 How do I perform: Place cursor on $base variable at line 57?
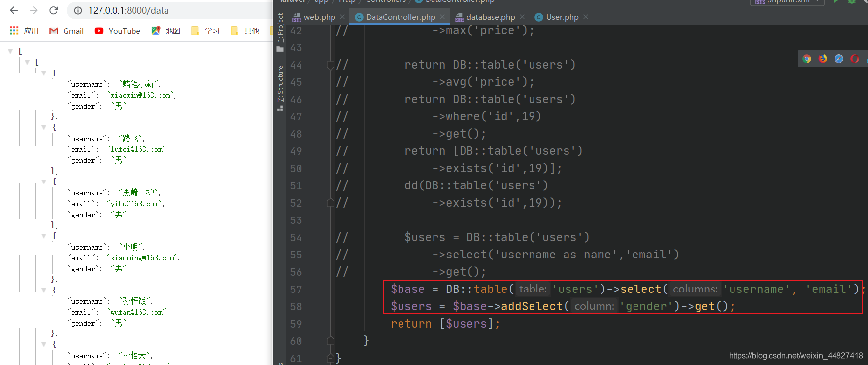pos(407,290)
